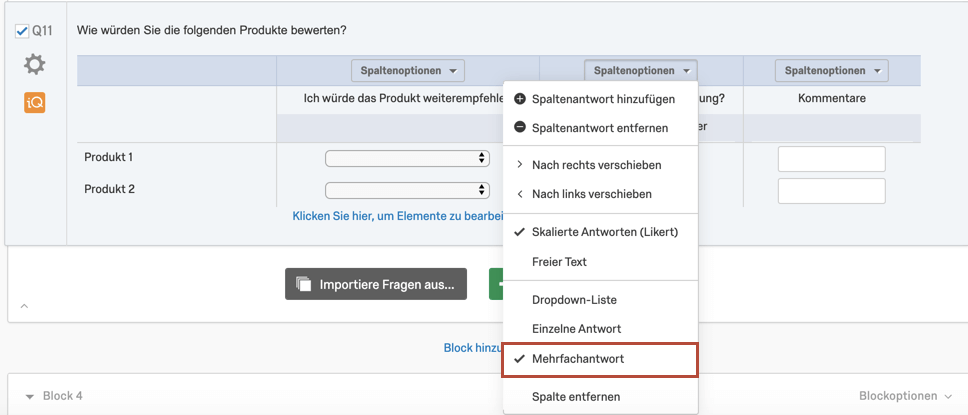Image resolution: width=968 pixels, height=415 pixels.
Task: Click the plus icon for Spaltenantwort hinzufügen
Action: [x=520, y=99]
